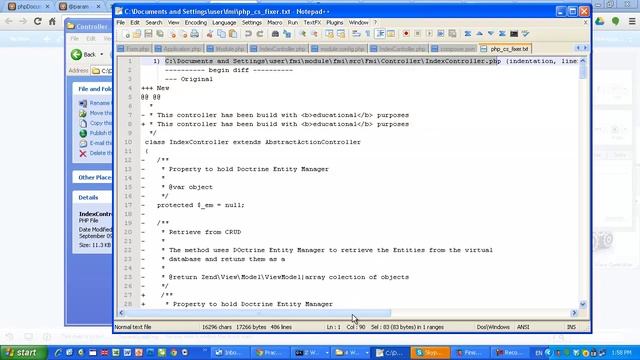Viewport: 640px width, 360px height.
Task: Click the Undo toolbar icon
Action: pyautogui.click(x=248, y=34)
